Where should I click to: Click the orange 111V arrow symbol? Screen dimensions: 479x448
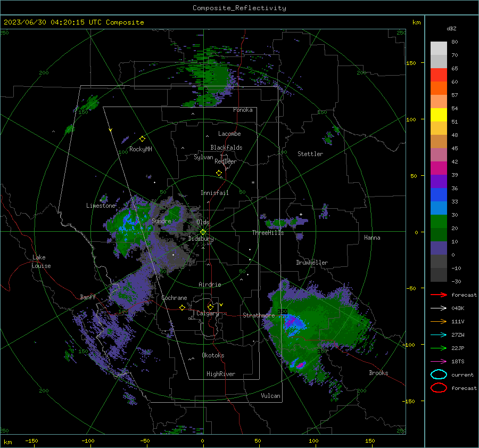439,321
